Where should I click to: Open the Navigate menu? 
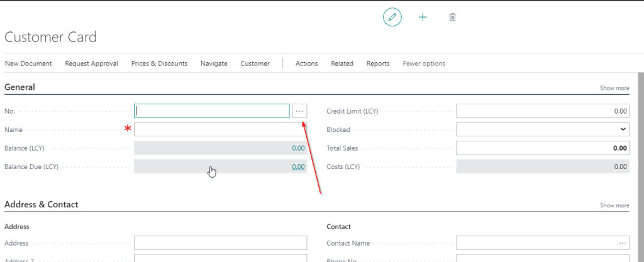[214, 63]
